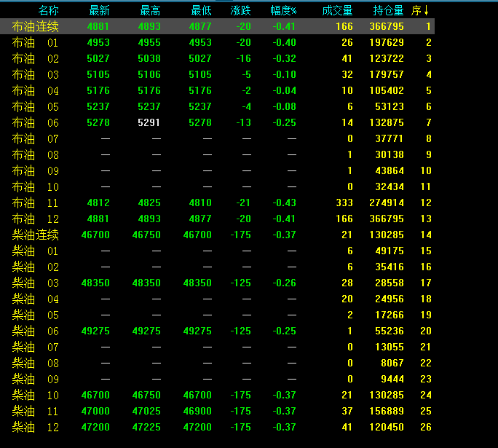This screenshot has height=448, width=498.
Task: Select the 布油连续 row
Action: coord(36,27)
